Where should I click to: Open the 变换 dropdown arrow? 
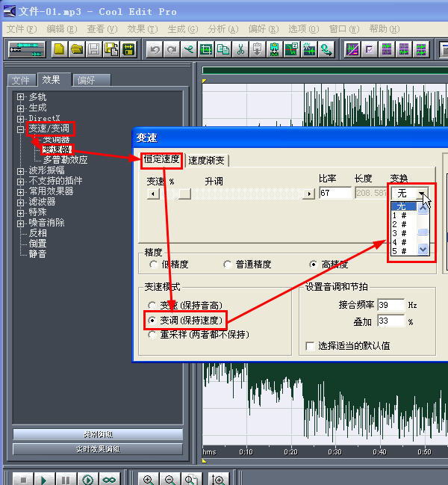422,194
